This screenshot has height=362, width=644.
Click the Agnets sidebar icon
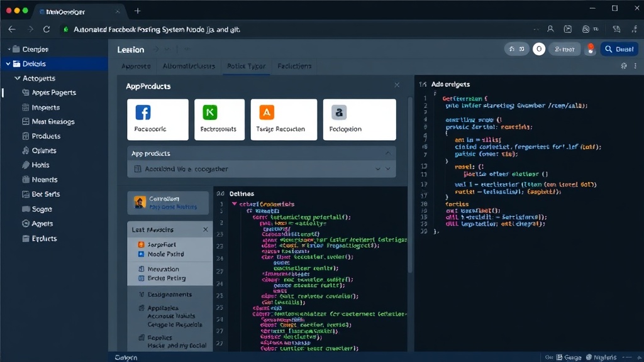tap(25, 224)
